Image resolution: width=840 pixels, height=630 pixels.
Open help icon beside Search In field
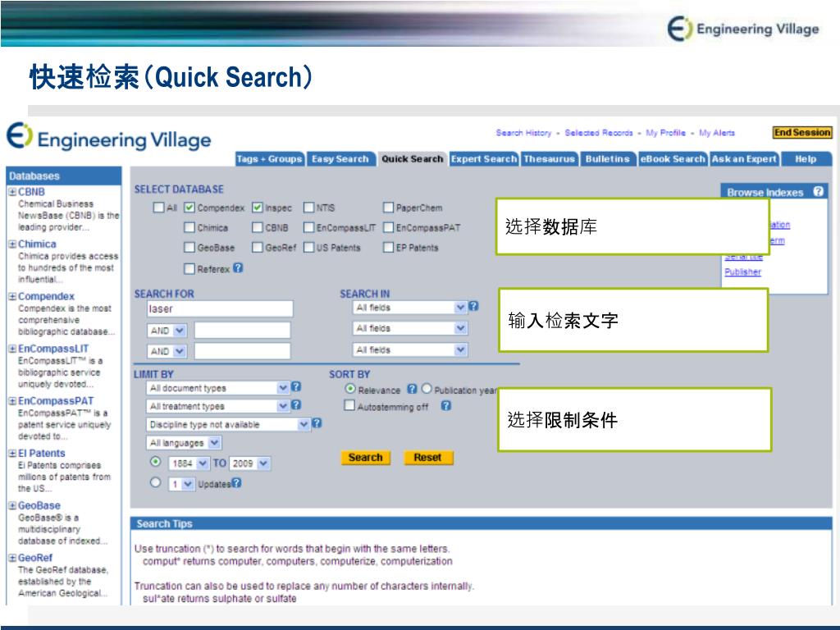[x=473, y=306]
